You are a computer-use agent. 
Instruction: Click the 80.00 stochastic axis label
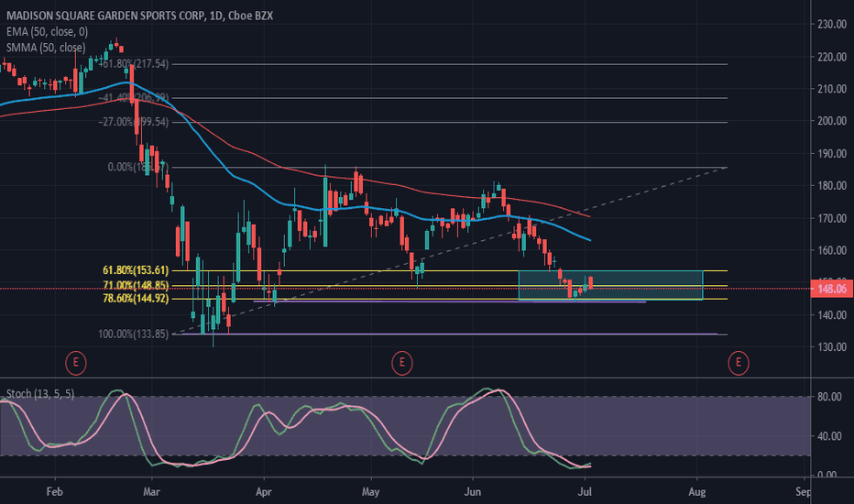click(829, 397)
